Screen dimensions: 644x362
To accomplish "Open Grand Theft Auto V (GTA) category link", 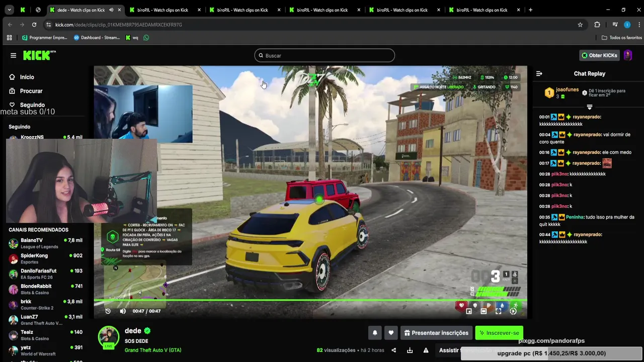I will pyautogui.click(x=153, y=350).
